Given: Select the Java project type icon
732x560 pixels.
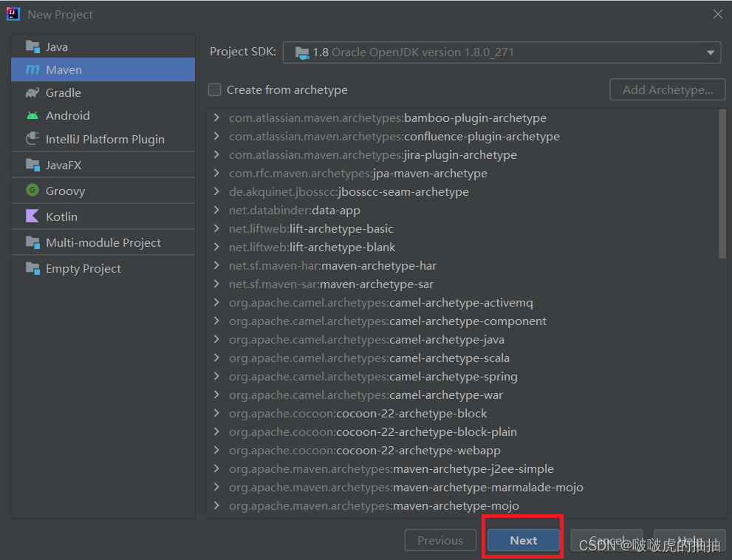Looking at the screenshot, I should point(33,46).
